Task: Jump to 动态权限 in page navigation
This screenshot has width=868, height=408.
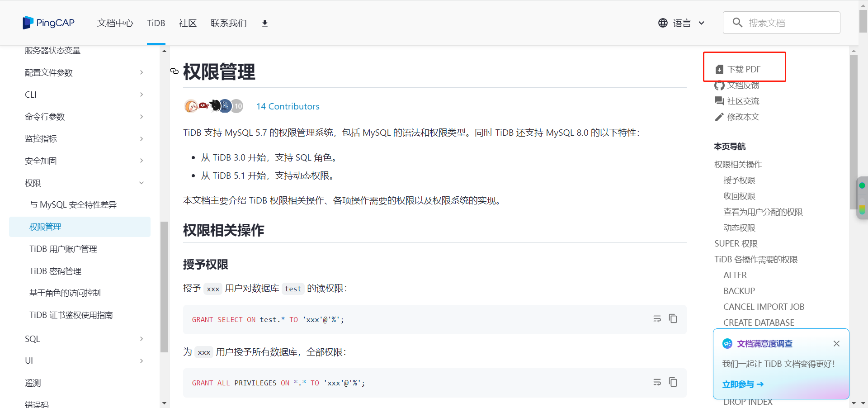Action: [x=739, y=228]
